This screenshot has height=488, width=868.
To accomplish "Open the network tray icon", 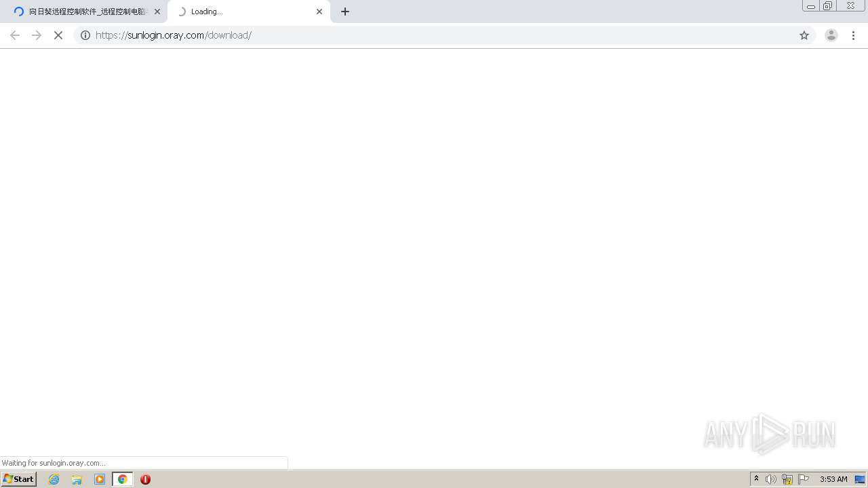I will 787,479.
